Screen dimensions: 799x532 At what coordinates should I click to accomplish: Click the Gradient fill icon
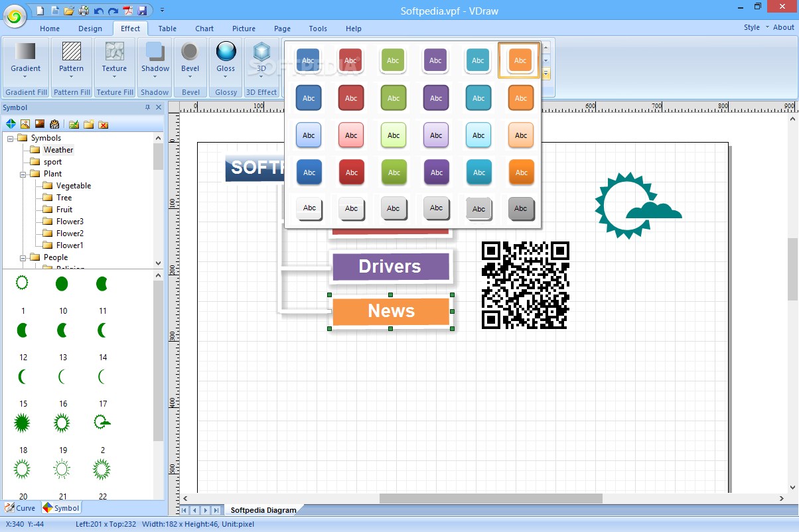click(x=25, y=51)
